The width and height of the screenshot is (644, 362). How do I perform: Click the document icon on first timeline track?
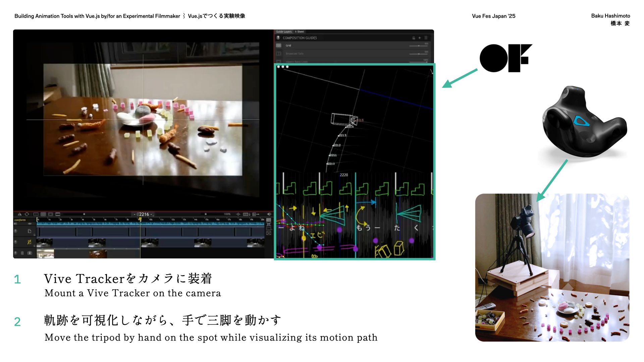(x=30, y=231)
